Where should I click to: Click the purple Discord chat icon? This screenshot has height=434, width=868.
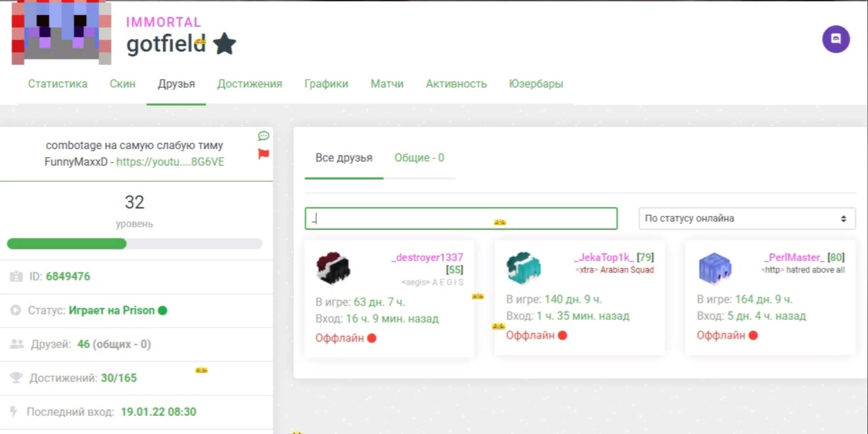click(836, 39)
